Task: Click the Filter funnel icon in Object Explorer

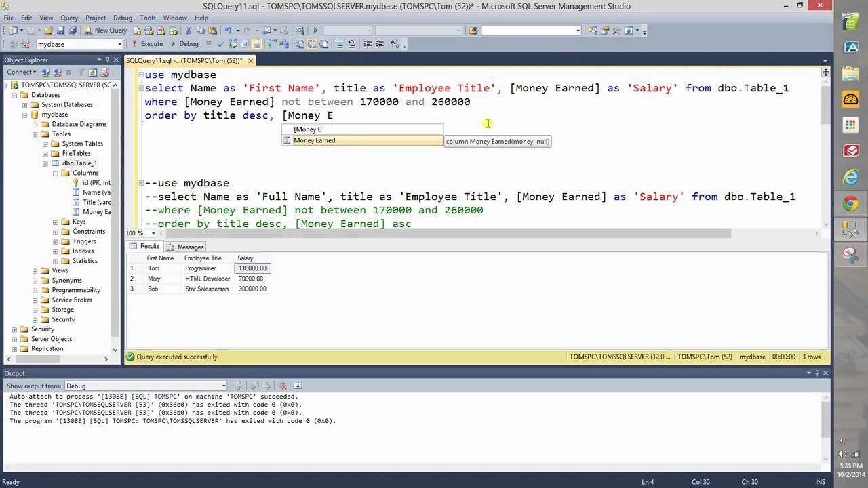Action: [x=81, y=72]
